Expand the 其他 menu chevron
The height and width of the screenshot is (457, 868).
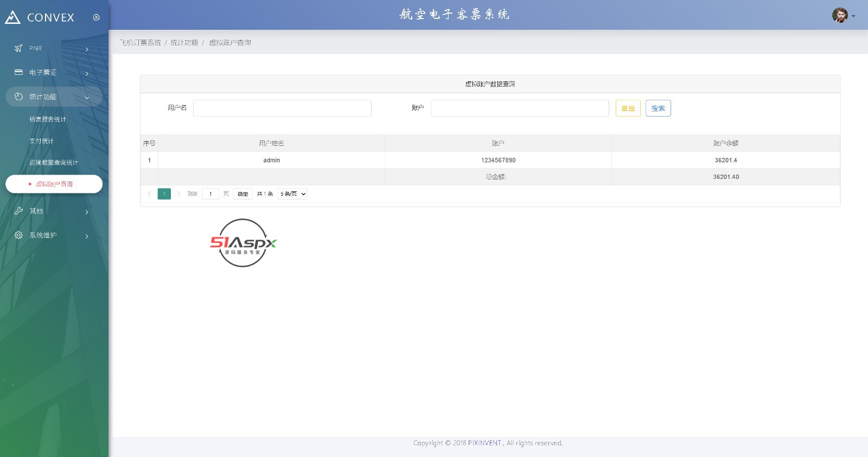pos(87,212)
